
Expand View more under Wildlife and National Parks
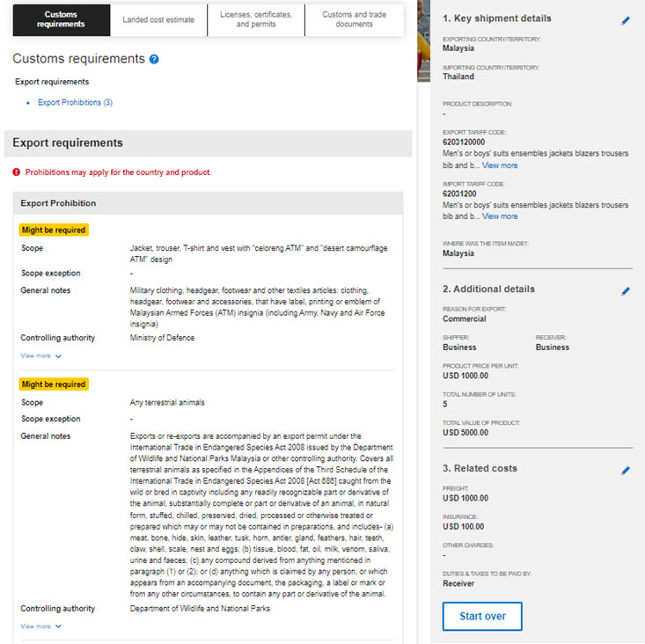(41, 626)
